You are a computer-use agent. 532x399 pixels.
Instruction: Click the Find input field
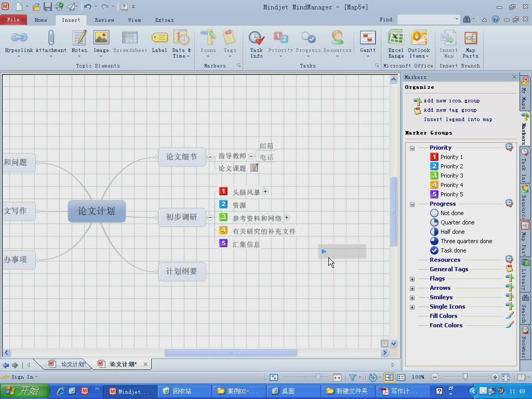pos(425,19)
